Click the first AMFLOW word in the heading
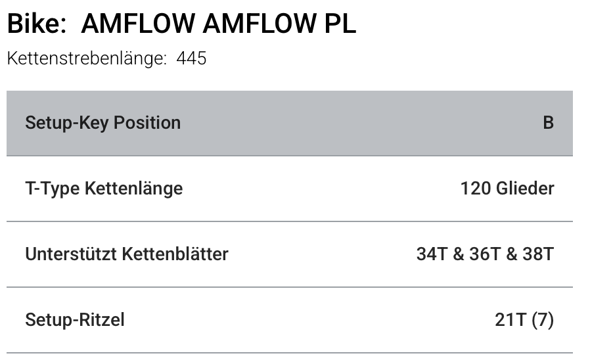This screenshot has width=590, height=364. click(x=137, y=24)
